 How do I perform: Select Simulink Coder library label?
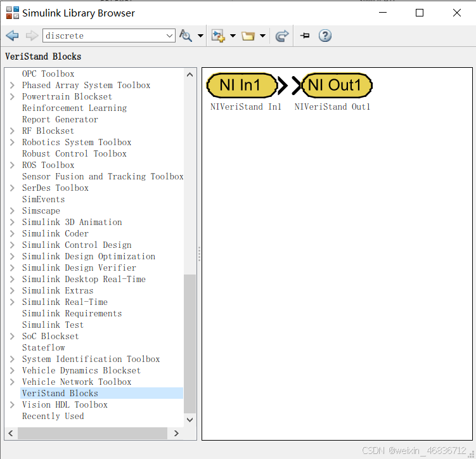click(x=55, y=234)
